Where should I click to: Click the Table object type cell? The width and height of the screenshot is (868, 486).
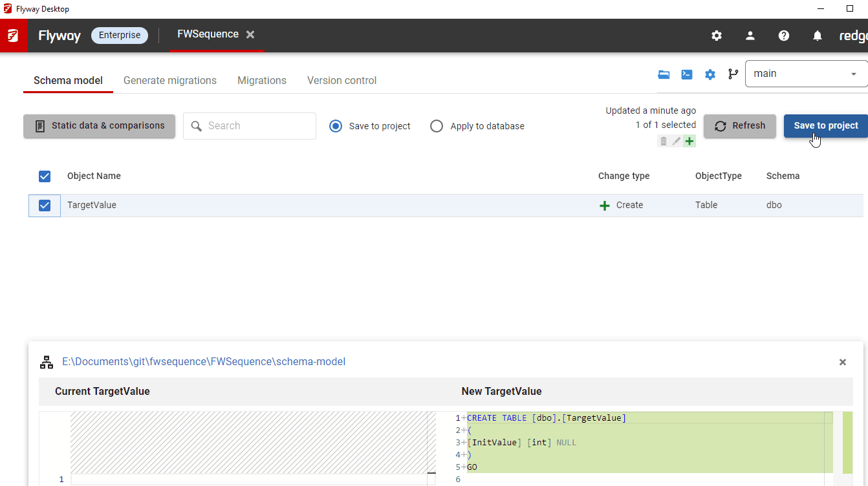point(706,205)
